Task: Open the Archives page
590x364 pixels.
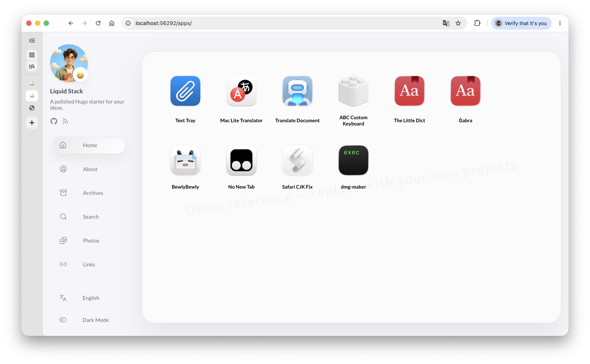Action: (88, 193)
